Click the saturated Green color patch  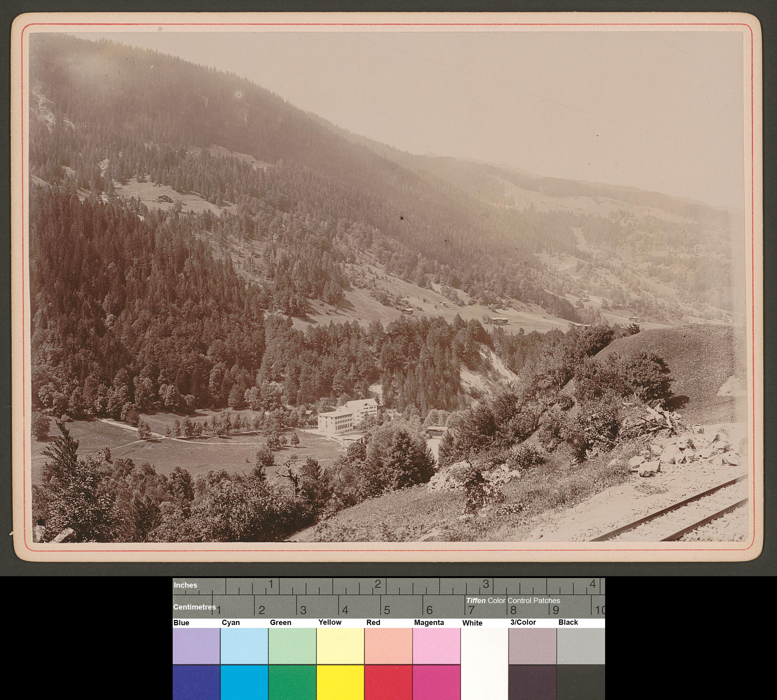(x=292, y=682)
